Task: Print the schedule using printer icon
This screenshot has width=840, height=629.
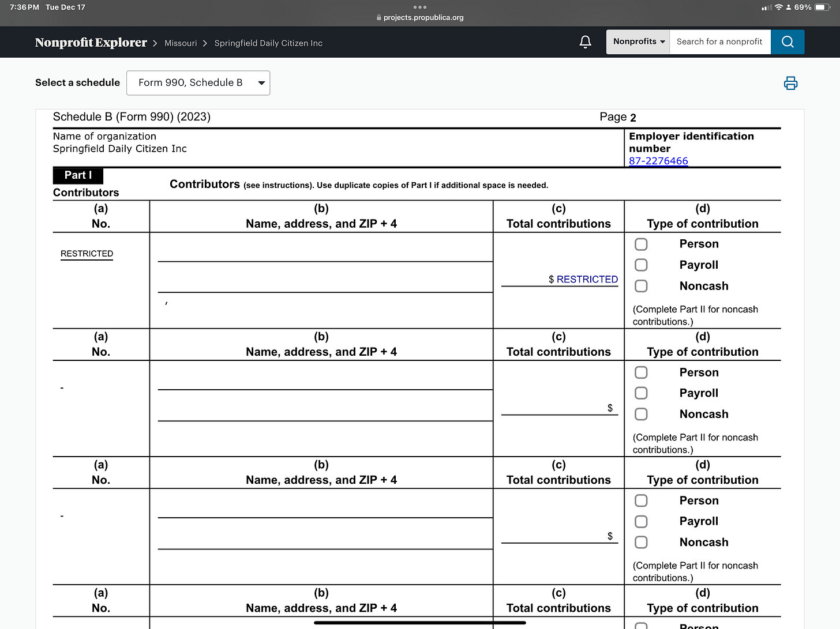Action: (x=790, y=83)
